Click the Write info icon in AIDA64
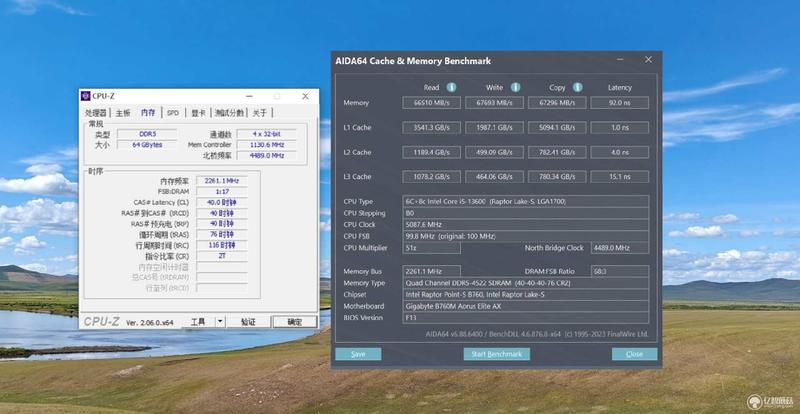The width and height of the screenshot is (800, 414). 516,87
